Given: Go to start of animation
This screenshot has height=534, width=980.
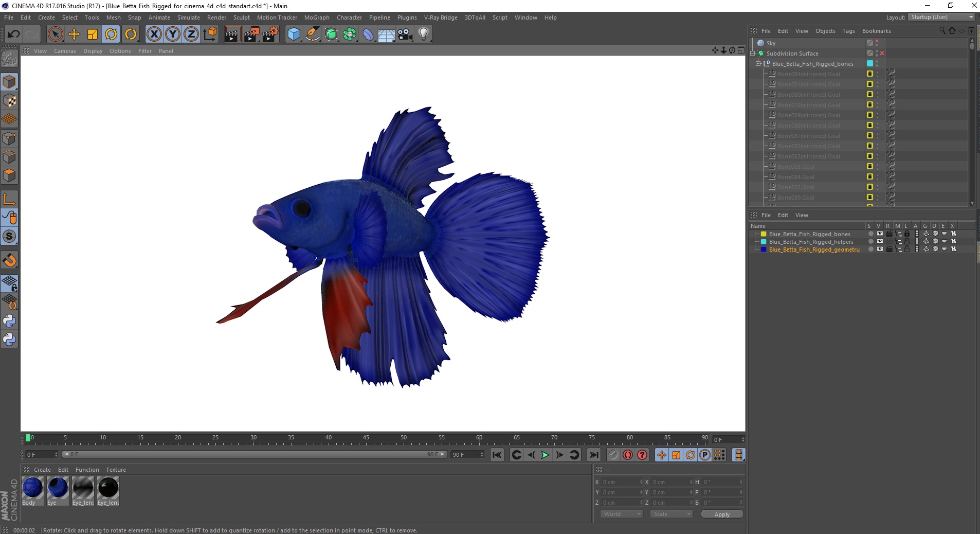Looking at the screenshot, I should click(x=497, y=455).
